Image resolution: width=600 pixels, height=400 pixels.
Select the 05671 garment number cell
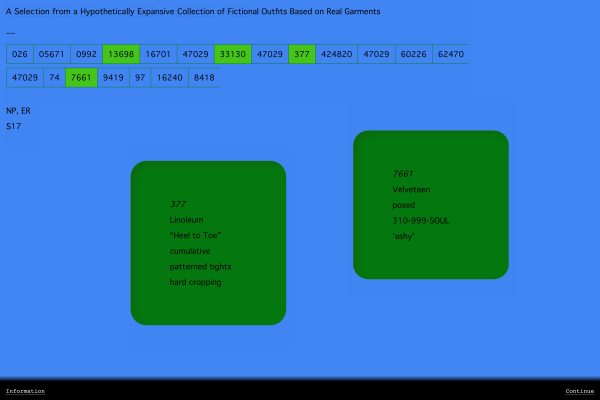52,54
